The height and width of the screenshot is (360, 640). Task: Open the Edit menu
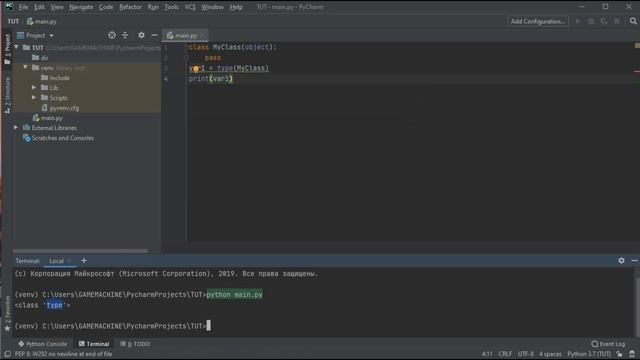tap(39, 7)
